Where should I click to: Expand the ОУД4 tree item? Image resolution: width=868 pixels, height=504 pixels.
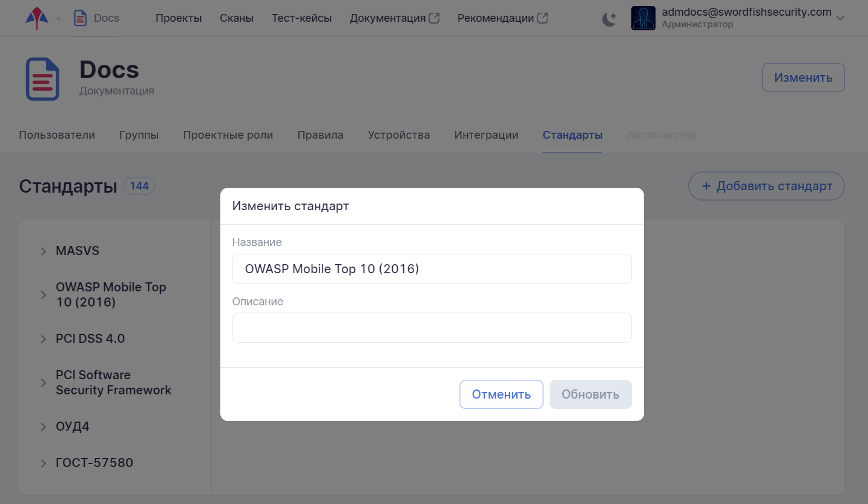43,427
